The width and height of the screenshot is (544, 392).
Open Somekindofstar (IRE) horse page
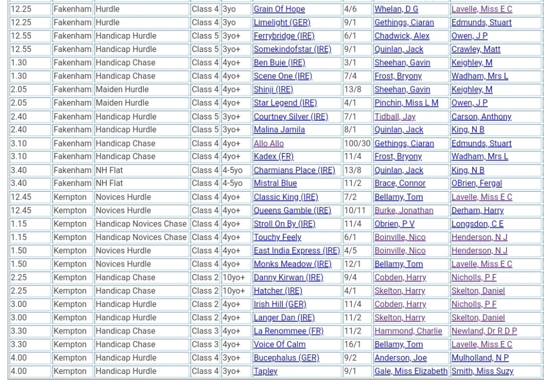(x=292, y=49)
